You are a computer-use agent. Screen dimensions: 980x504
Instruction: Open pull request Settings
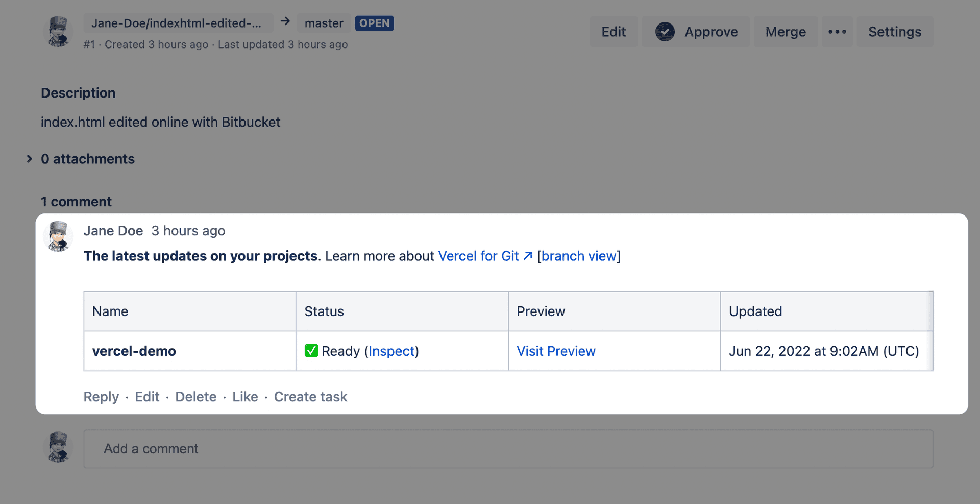click(894, 32)
